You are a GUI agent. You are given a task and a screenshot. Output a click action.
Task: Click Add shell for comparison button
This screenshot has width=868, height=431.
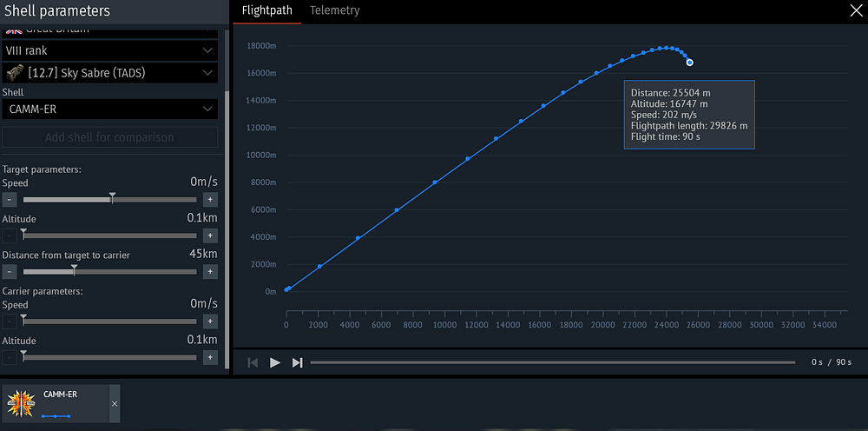pos(109,137)
